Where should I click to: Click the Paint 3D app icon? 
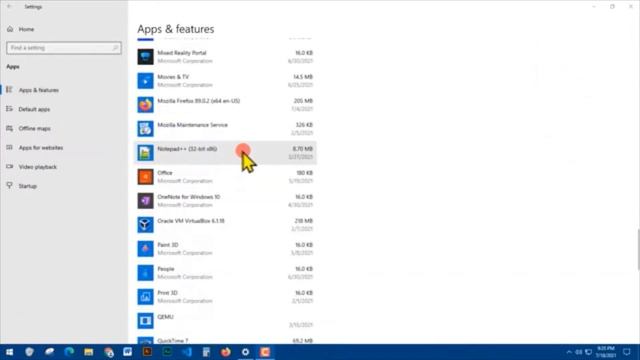pos(145,249)
